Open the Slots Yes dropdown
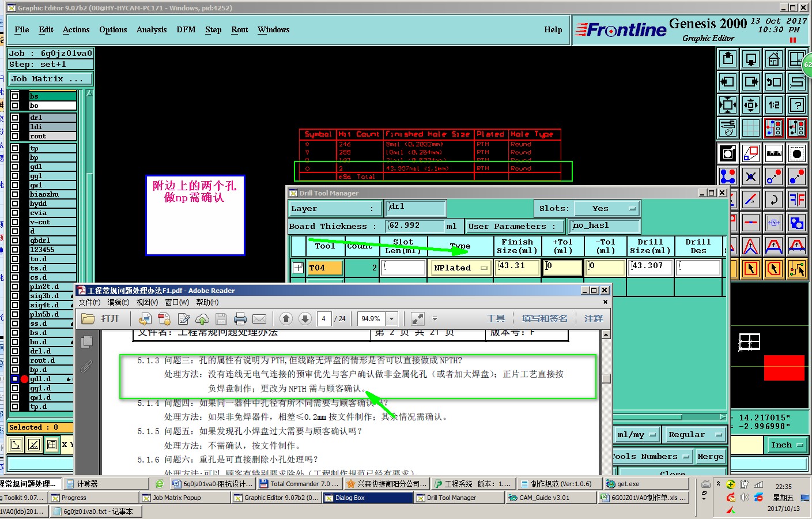This screenshot has height=519, width=812. tap(607, 208)
